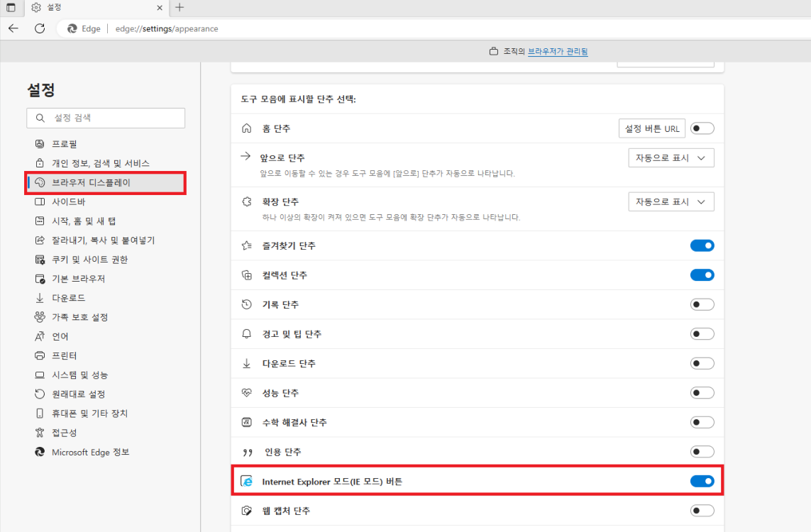Click the 원래대로 설정 reset icon

[x=40, y=394]
